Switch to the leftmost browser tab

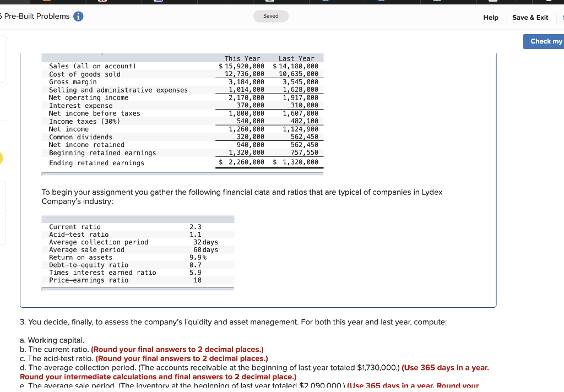tap(14, 2)
